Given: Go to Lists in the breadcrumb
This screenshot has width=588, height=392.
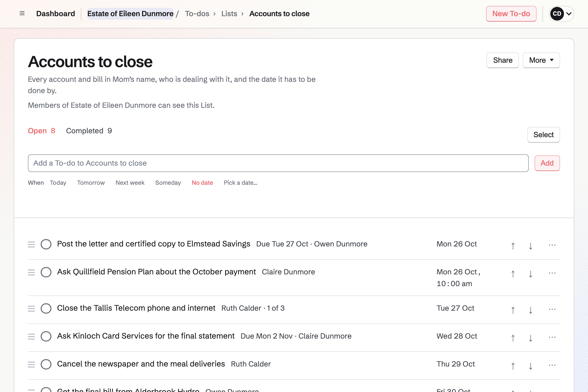Looking at the screenshot, I should [229, 13].
